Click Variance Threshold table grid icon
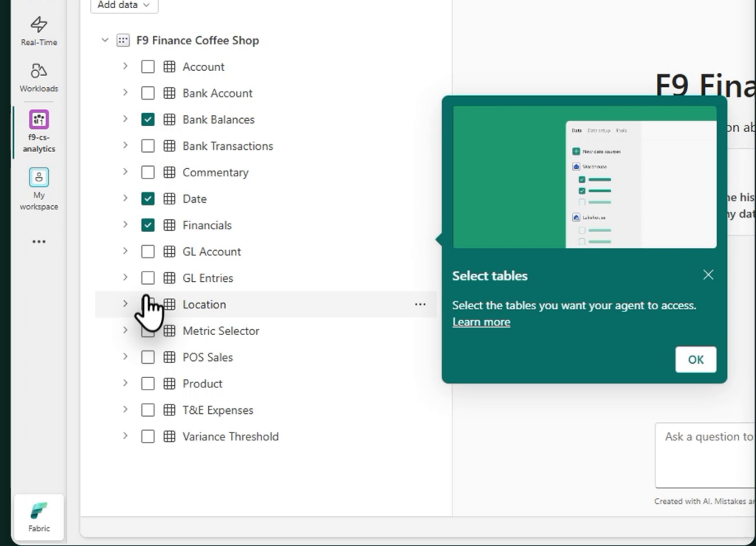756x546 pixels. (169, 437)
